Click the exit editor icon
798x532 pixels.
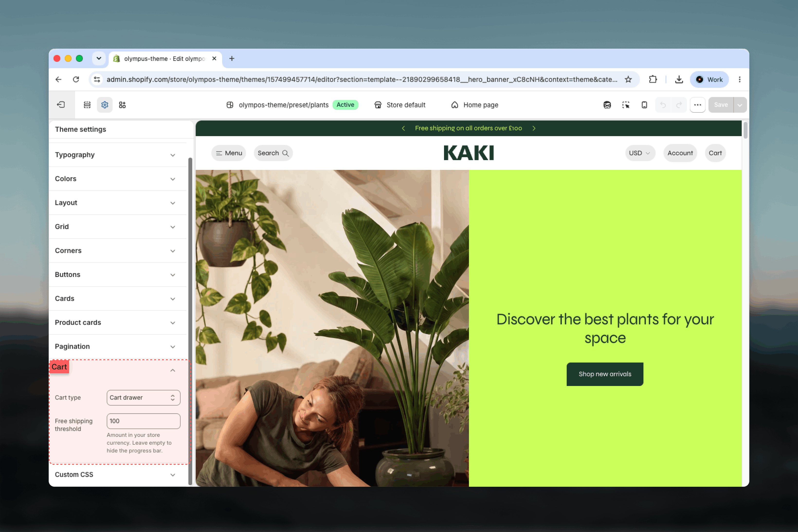tap(61, 105)
